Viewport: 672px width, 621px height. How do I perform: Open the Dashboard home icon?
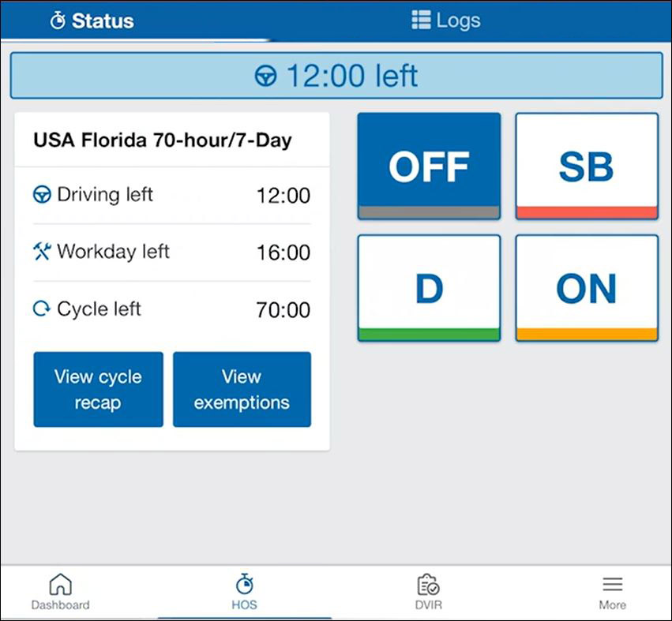click(61, 584)
